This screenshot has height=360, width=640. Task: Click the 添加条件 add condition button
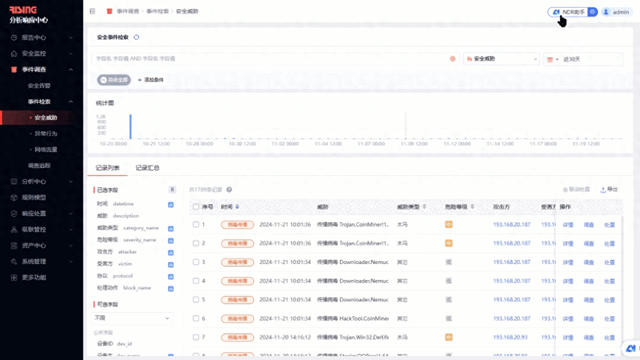click(151, 80)
